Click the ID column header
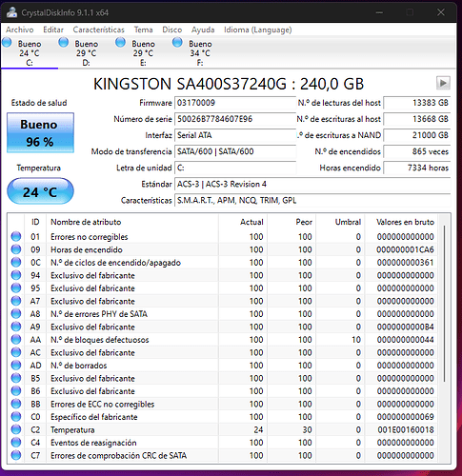The image size is (462, 476). click(x=35, y=222)
